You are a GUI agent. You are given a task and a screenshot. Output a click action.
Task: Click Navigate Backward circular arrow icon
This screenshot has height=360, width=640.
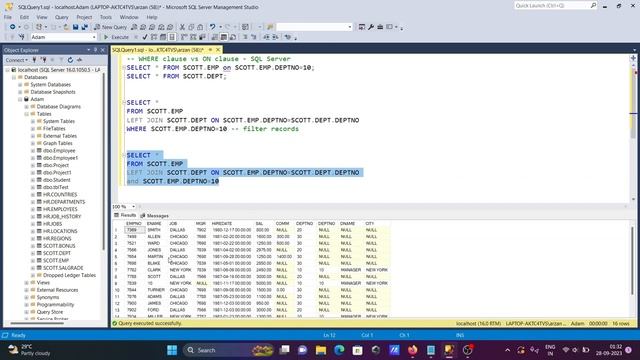[13, 27]
